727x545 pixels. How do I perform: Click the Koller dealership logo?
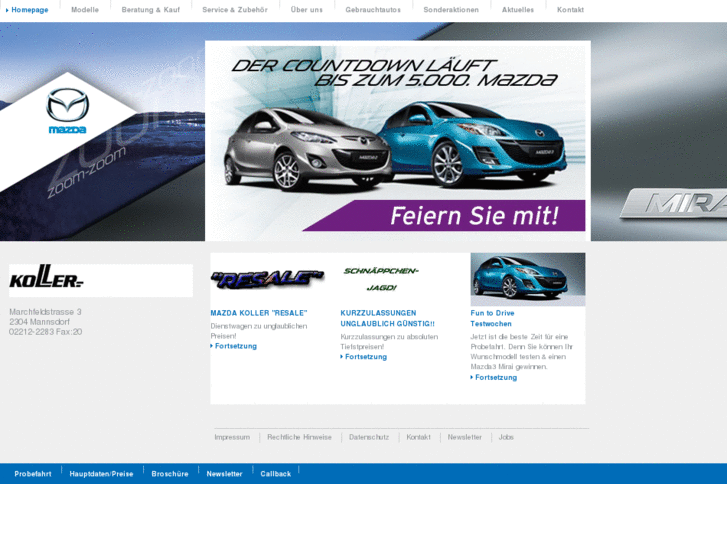46,277
